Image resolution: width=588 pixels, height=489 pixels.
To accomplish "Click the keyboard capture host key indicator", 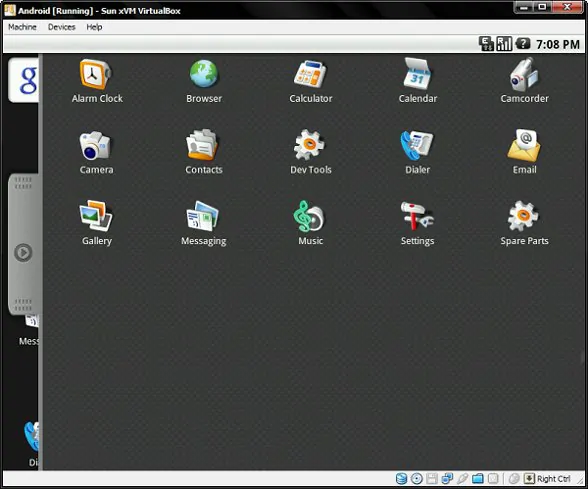I will tap(529, 478).
